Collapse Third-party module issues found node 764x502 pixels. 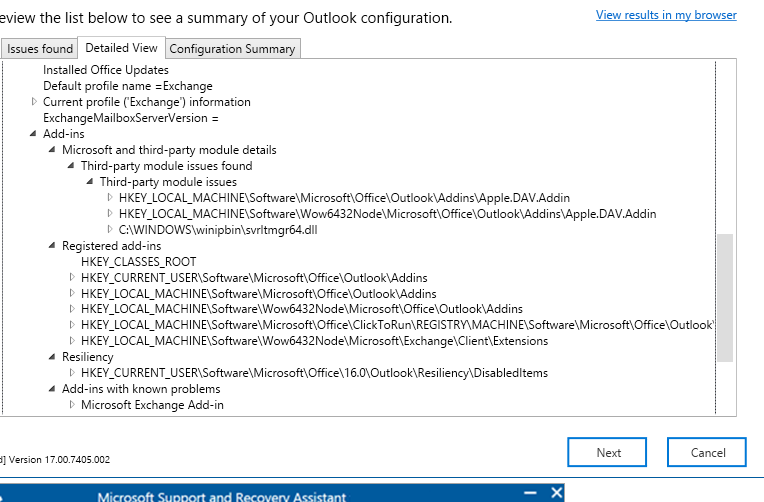pyautogui.click(x=71, y=166)
